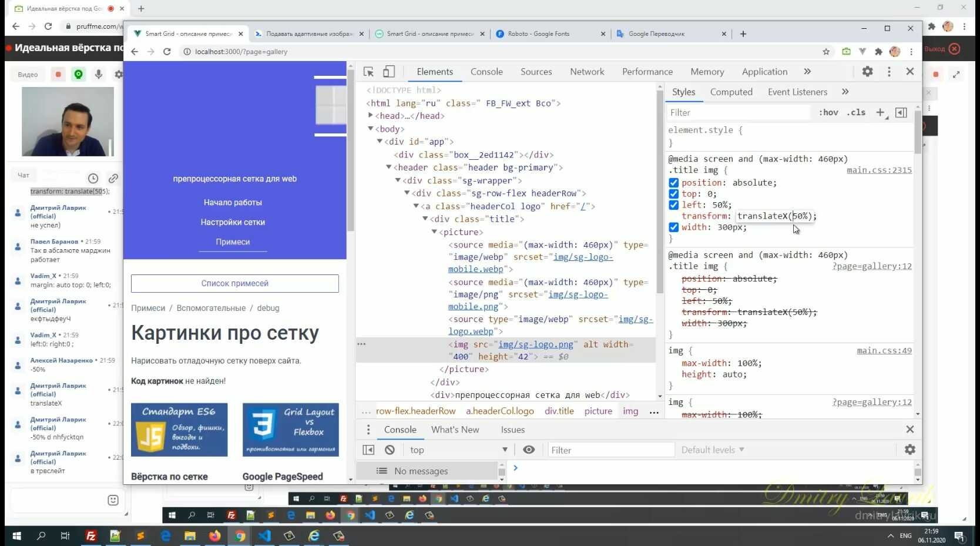Open the console context dropdown "top"
Image resolution: width=980 pixels, height=546 pixels.
click(x=458, y=450)
